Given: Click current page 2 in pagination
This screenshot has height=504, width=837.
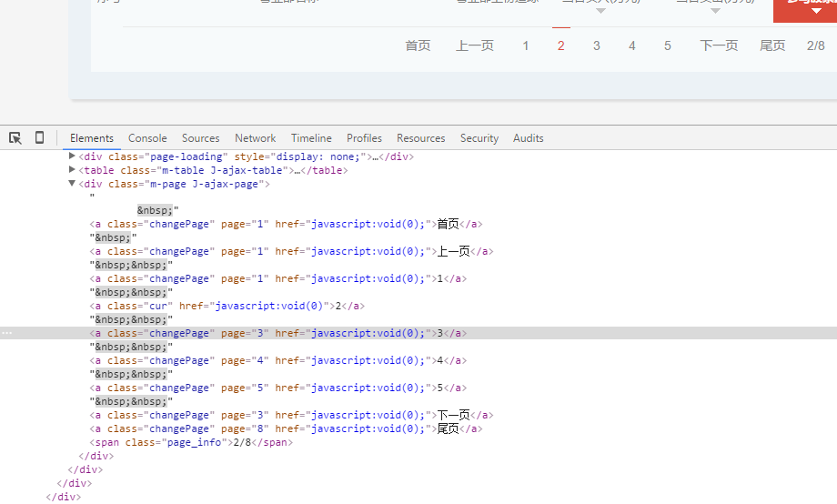Looking at the screenshot, I should [561, 45].
